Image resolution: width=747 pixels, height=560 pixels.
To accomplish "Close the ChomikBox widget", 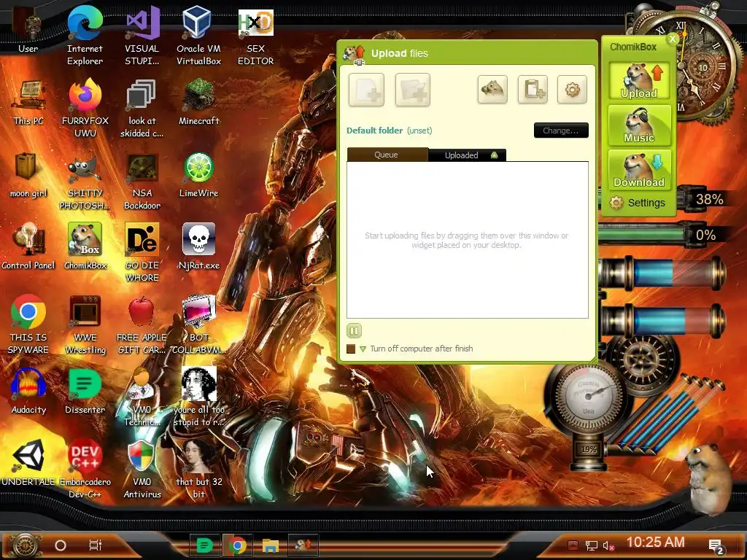I will (672, 39).
